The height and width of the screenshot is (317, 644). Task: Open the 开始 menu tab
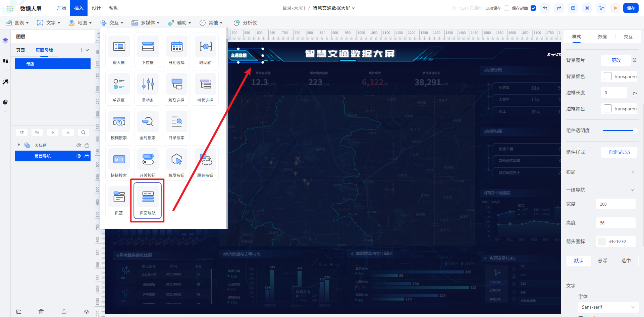[61, 8]
